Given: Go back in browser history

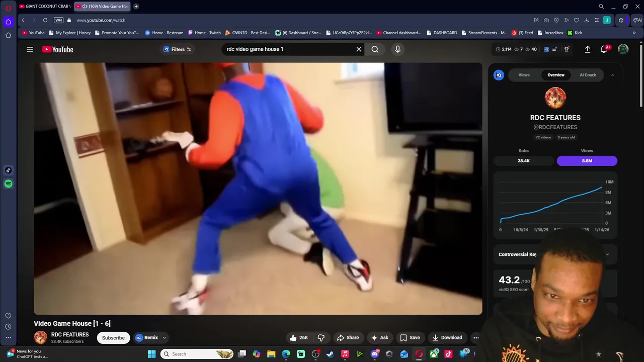Looking at the screenshot, I should tap(23, 20).
